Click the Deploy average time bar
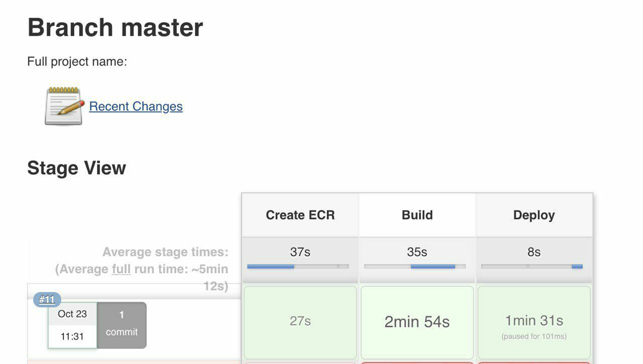Image resolution: width=643 pixels, height=364 pixels. pyautogui.click(x=532, y=267)
